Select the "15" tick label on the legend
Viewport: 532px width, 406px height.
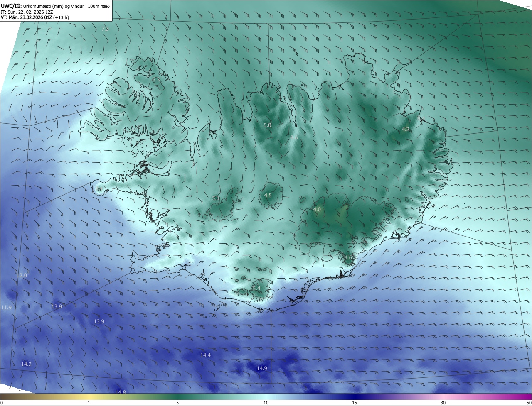click(x=355, y=403)
